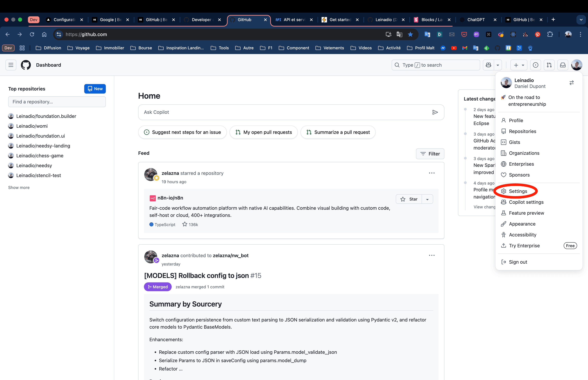Image resolution: width=588 pixels, height=380 pixels.
Task: Star the n8n-io/n8n repository
Action: coord(409,199)
